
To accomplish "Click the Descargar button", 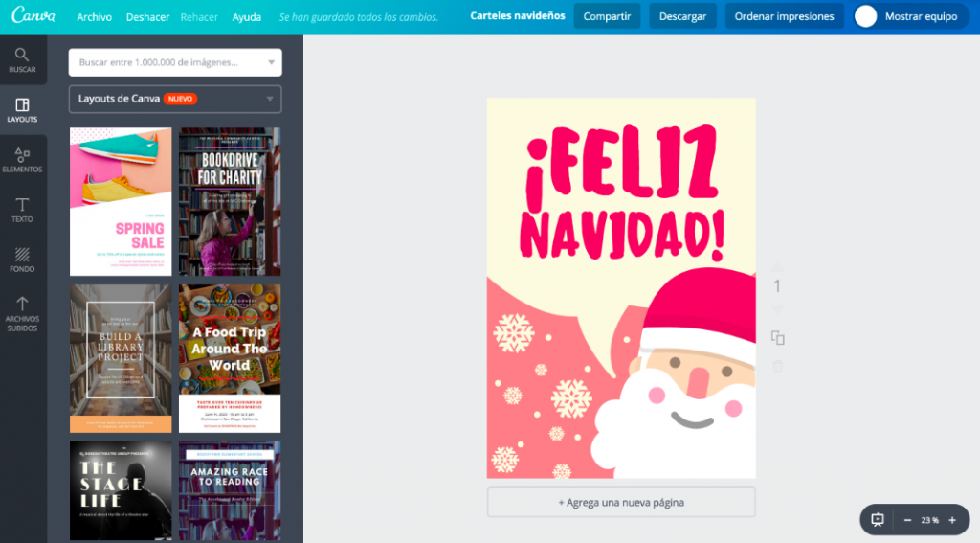I will tap(682, 16).
